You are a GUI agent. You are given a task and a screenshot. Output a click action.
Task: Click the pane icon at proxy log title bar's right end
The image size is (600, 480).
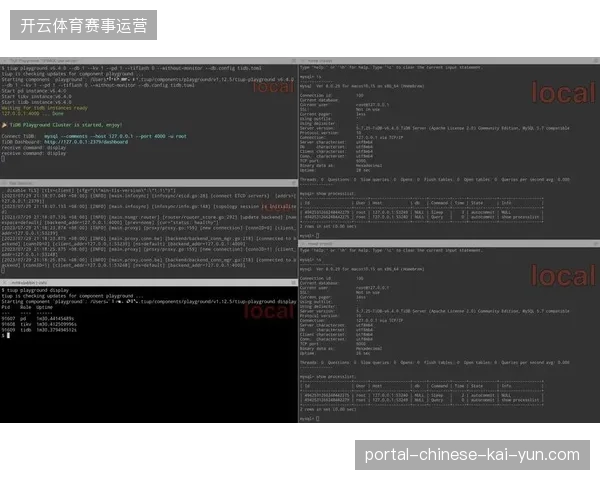tap(294, 183)
